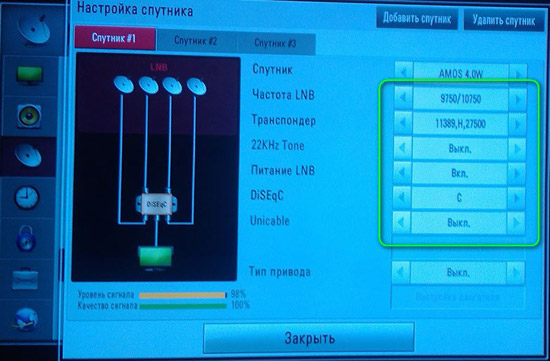Click left arrow of 22KHz Tone
The image size is (550, 361).
(403, 148)
